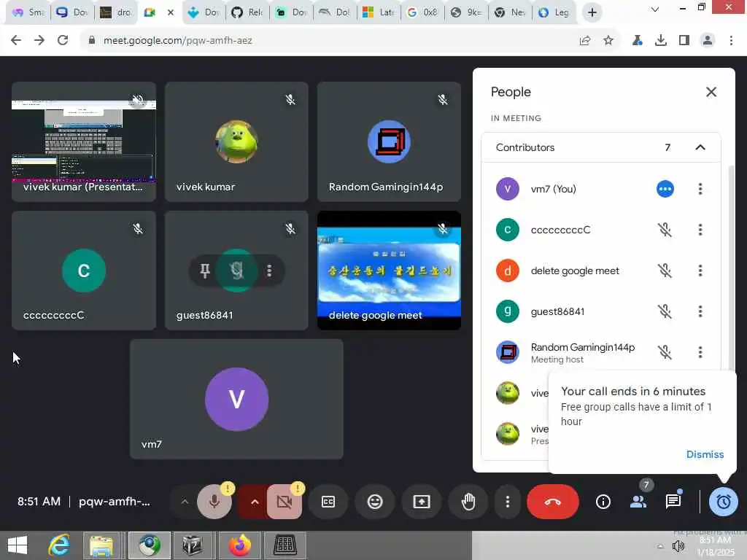Select delete google meet video tile

point(389,271)
